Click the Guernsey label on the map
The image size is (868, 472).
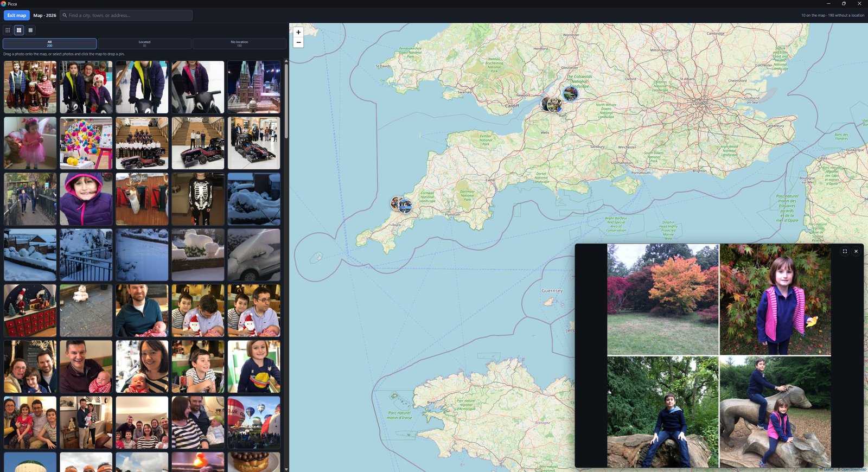click(x=552, y=291)
